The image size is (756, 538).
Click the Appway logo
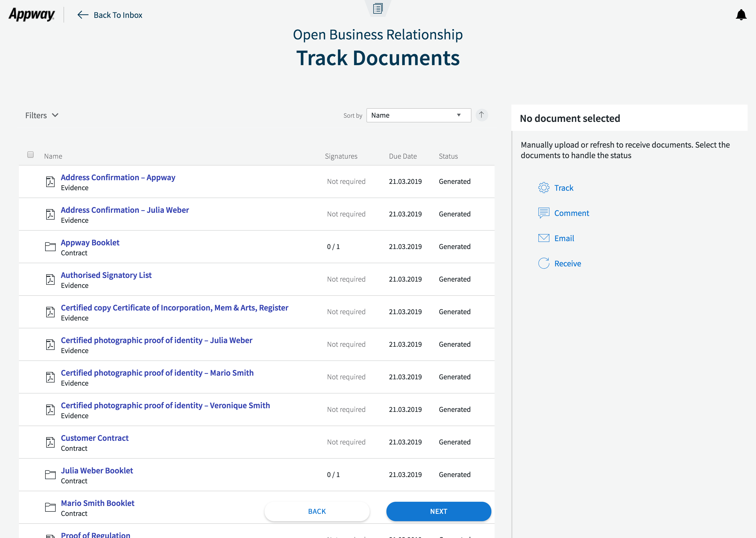point(32,15)
